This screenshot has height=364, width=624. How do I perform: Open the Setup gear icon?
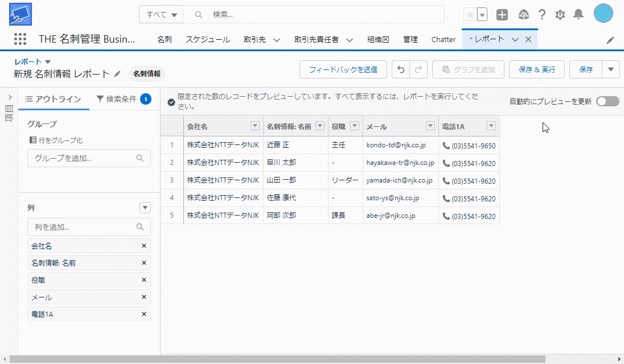tap(560, 15)
